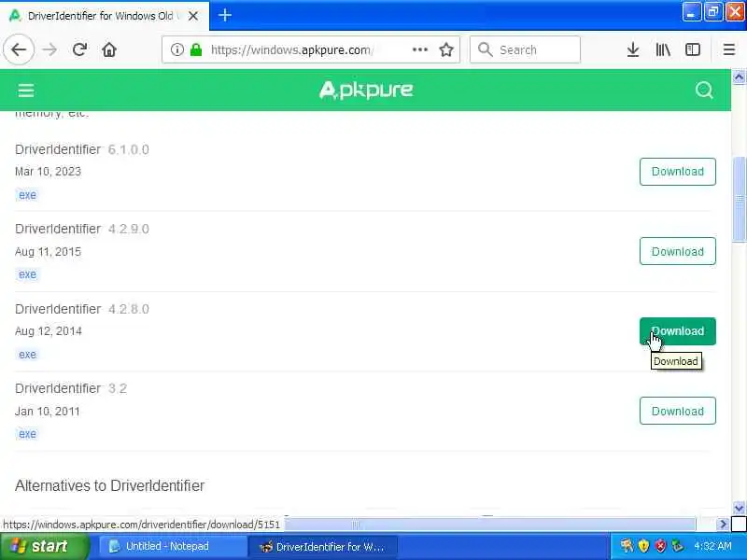This screenshot has width=747, height=560.
Task: Show site information icon in address bar
Action: 176,49
